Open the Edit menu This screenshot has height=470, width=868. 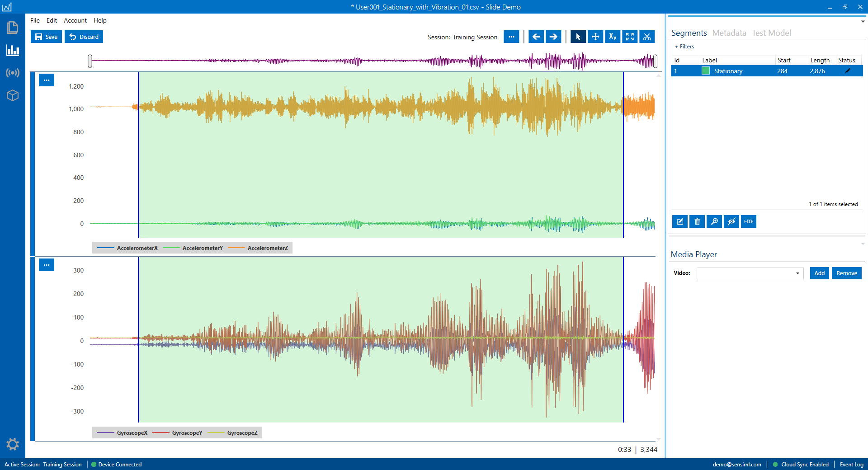click(52, 20)
